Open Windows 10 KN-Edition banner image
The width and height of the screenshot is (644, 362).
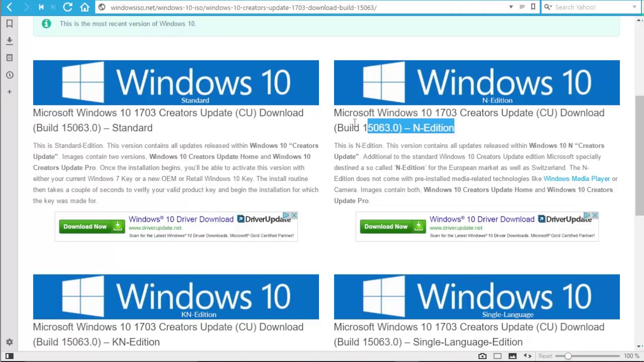point(176,297)
